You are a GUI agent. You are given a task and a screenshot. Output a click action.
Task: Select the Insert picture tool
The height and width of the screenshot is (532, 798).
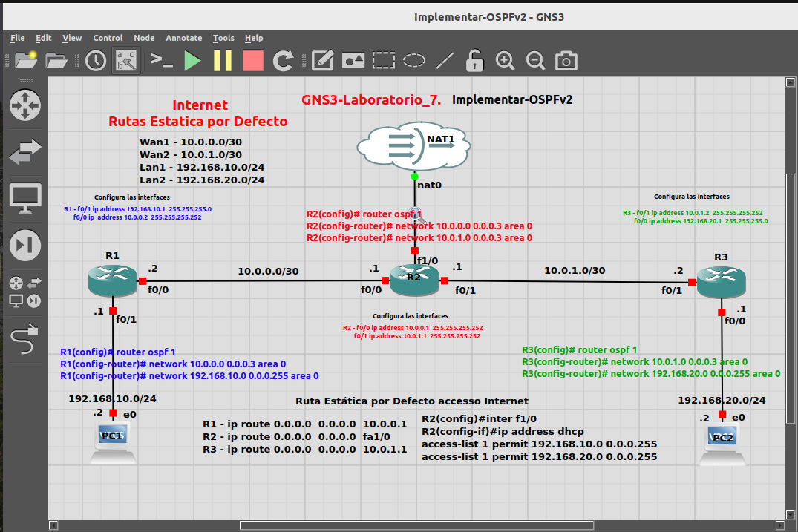(353, 61)
